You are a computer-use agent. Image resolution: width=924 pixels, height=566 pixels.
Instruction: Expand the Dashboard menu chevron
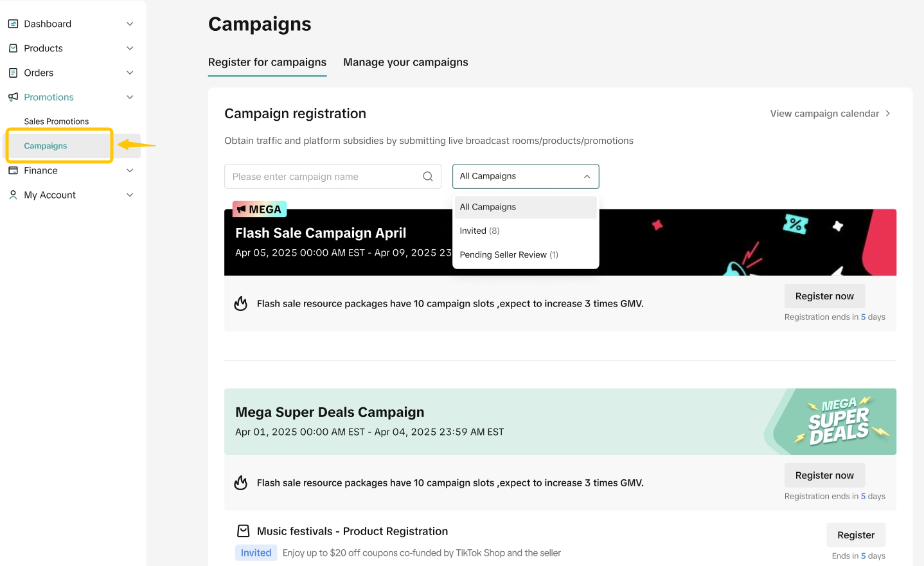[130, 24]
